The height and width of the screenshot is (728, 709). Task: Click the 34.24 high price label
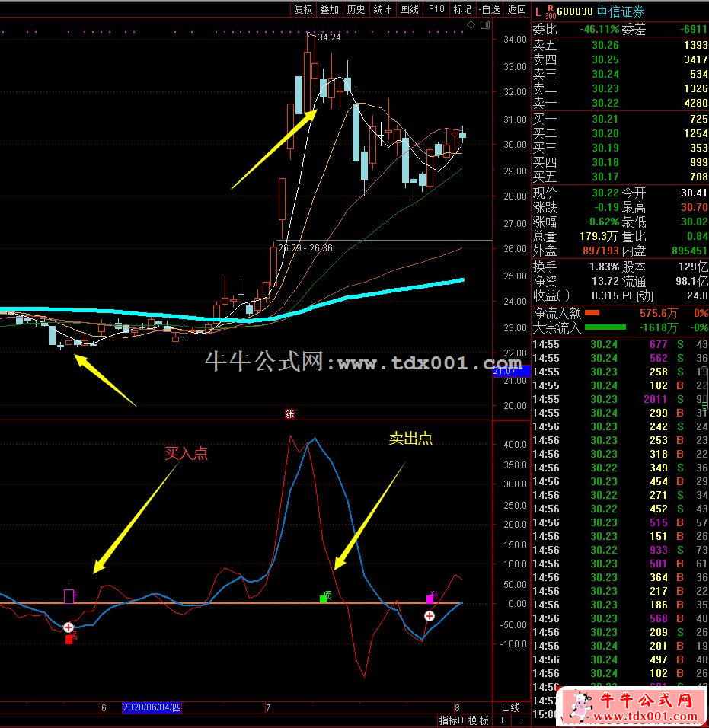329,37
